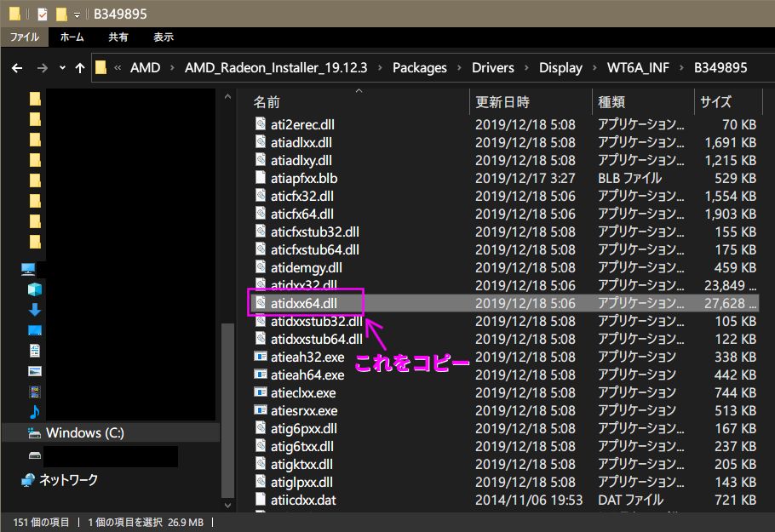Select atiapfxx.blb file icon
775x532 pixels.
261,178
